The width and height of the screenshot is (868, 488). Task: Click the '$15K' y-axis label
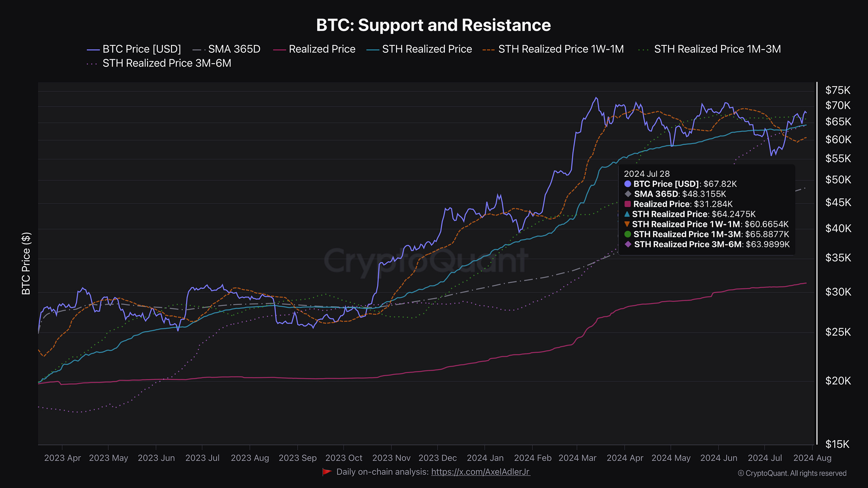coord(838,444)
